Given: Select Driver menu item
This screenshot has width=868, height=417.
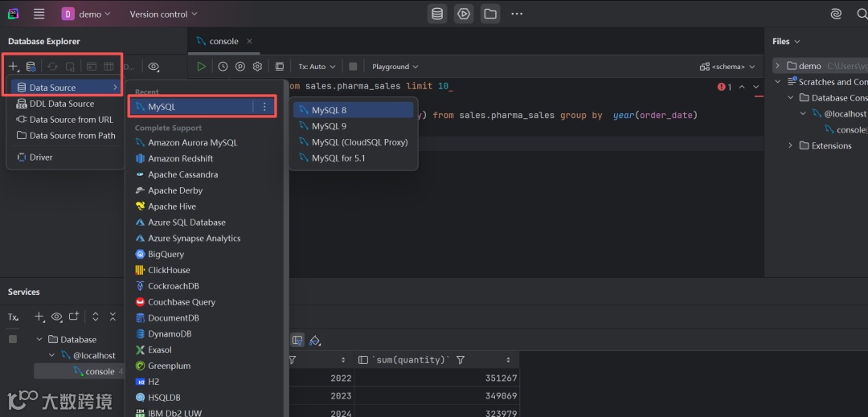Looking at the screenshot, I should coord(65,157).
